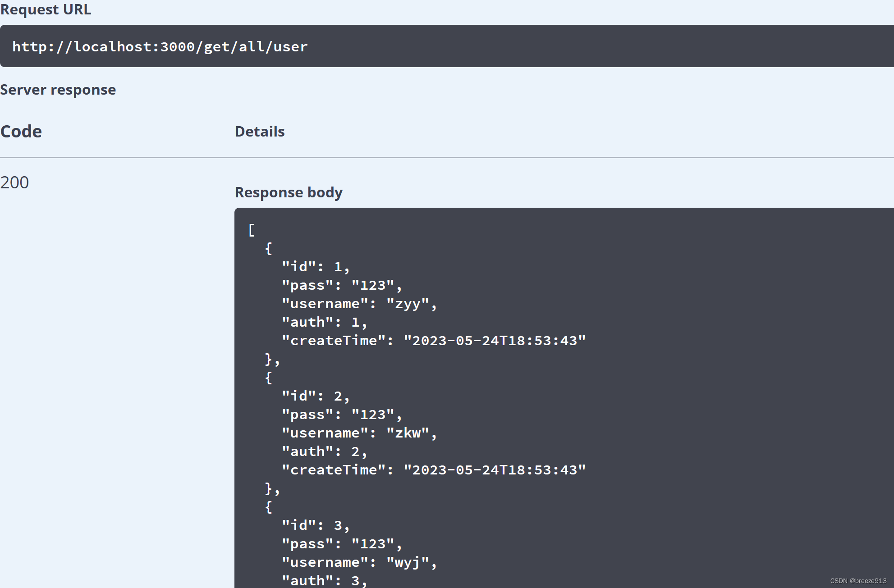Viewport: 894px width, 588px height.
Task: Click the first user's createTime value
Action: click(x=495, y=341)
